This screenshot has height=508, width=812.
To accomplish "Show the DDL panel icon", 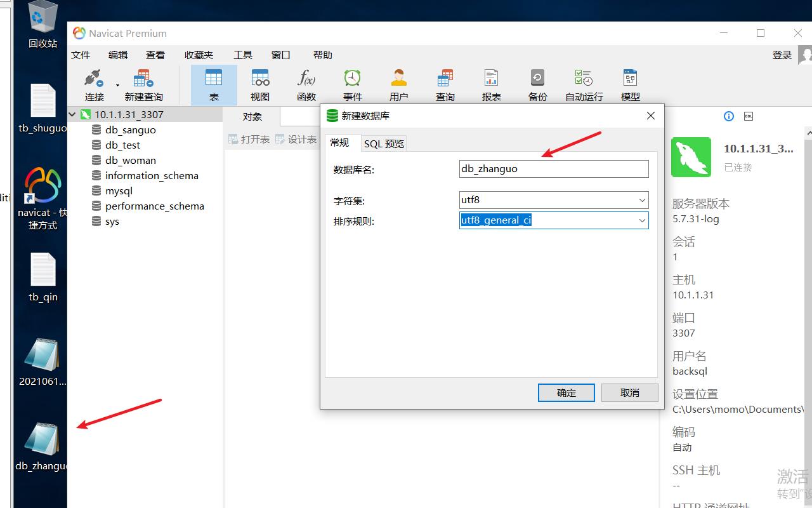I will (x=748, y=116).
